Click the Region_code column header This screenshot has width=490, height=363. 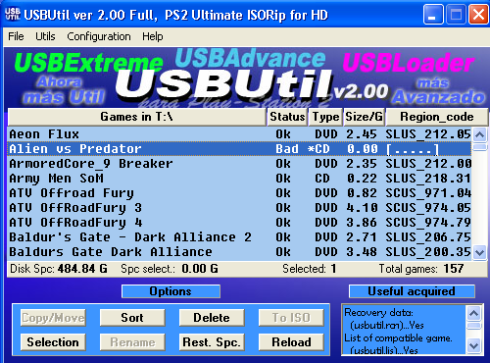(437, 117)
